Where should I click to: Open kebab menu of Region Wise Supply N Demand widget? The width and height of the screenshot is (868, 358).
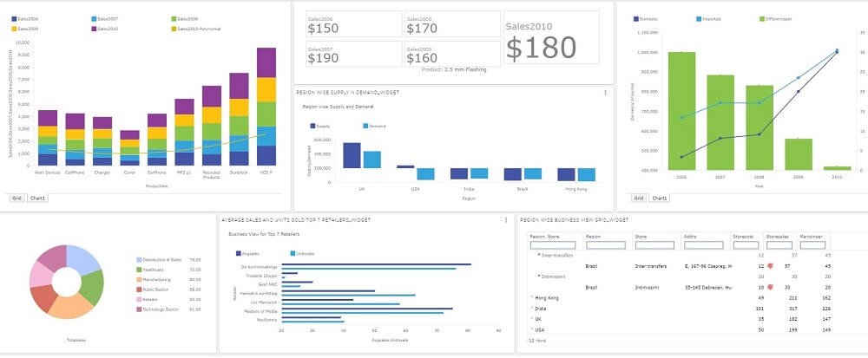[606, 93]
